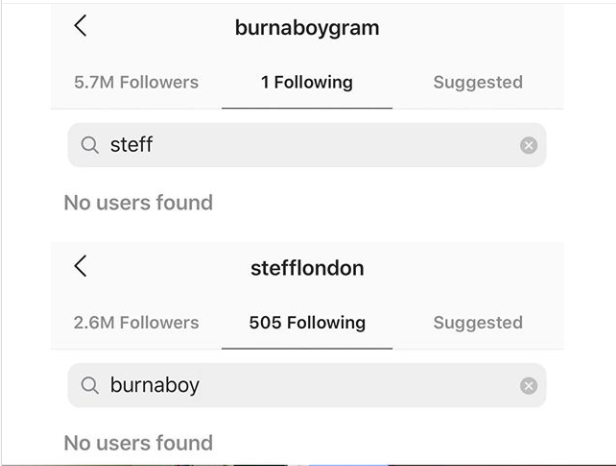Image resolution: width=616 pixels, height=466 pixels.
Task: Click the burnaboygram username title
Action: 307,28
